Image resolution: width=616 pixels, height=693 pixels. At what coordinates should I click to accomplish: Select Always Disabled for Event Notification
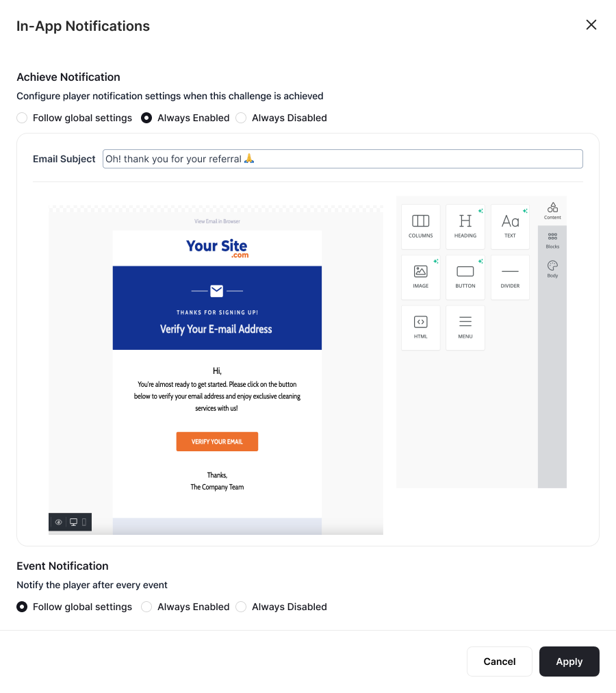241,607
